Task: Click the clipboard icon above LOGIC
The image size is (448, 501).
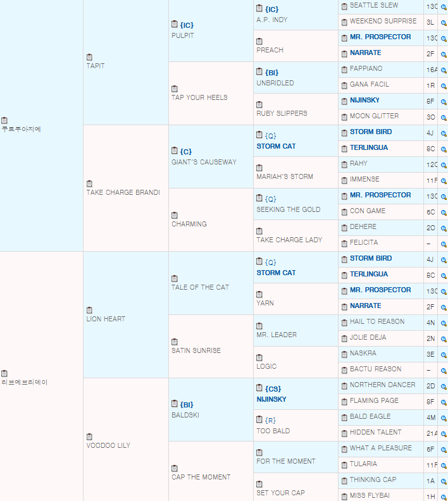Action: 259,357
